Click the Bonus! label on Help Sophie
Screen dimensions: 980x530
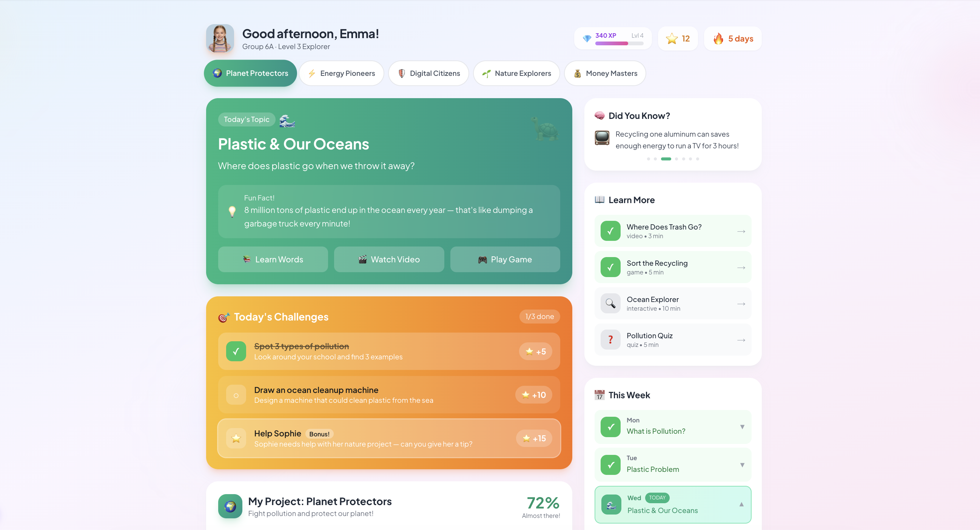point(319,434)
